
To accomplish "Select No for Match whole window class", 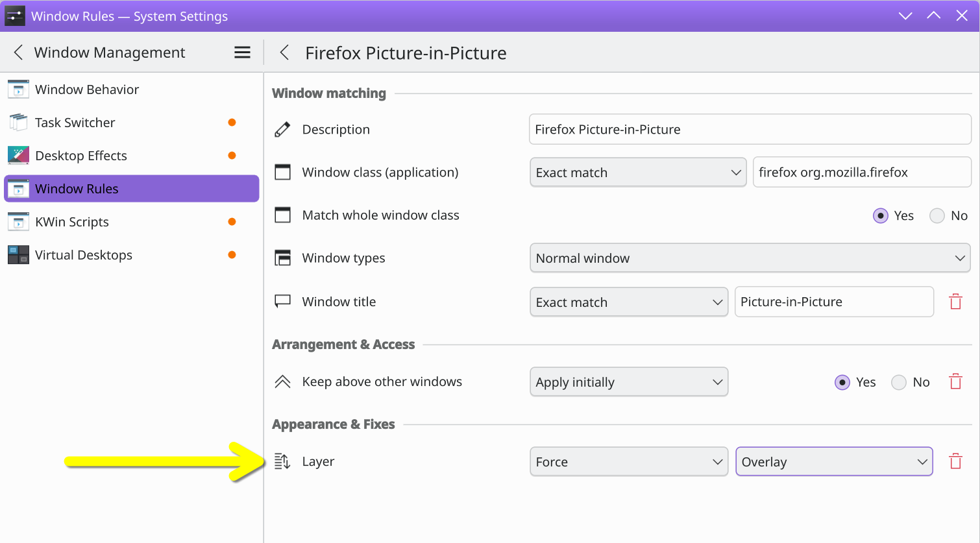I will [x=937, y=215].
